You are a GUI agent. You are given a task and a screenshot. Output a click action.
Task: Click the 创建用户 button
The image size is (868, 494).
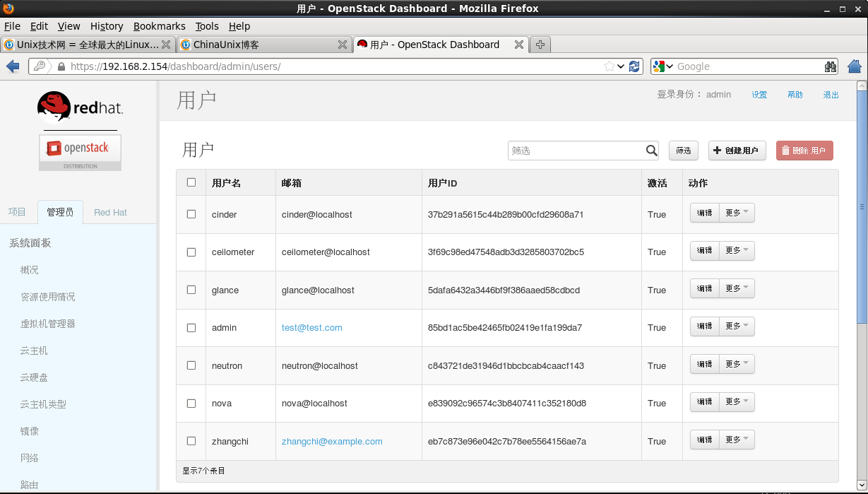(x=737, y=151)
